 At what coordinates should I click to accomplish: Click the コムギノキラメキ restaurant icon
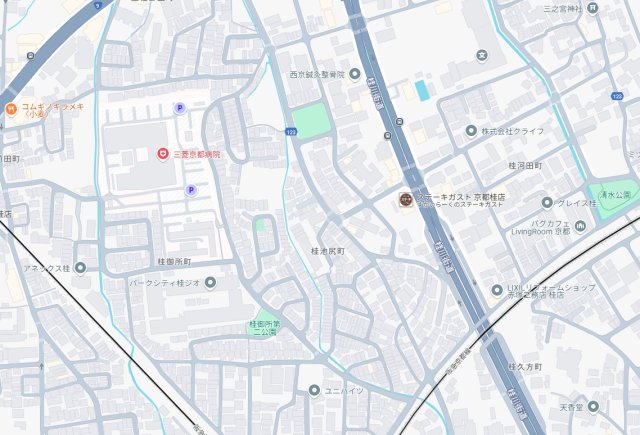pos(11,109)
